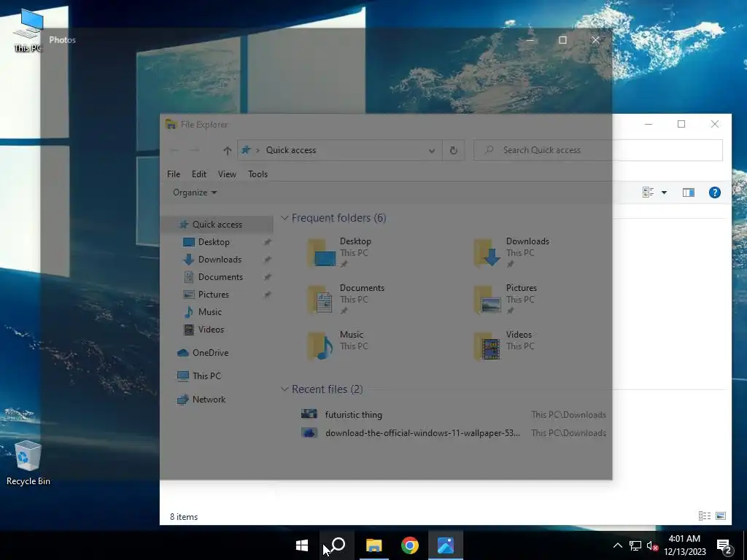Click the network icon in system tray
The width and height of the screenshot is (747, 560).
[635, 545]
